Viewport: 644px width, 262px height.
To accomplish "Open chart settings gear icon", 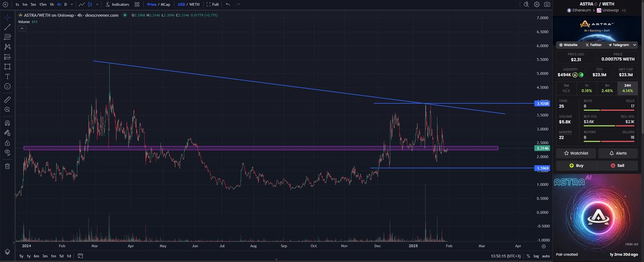I will tap(537, 4).
